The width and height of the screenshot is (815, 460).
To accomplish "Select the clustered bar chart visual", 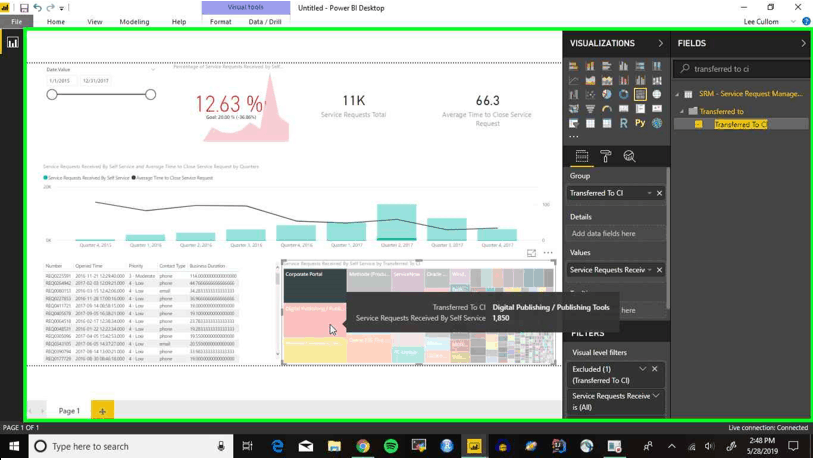I will (x=607, y=66).
